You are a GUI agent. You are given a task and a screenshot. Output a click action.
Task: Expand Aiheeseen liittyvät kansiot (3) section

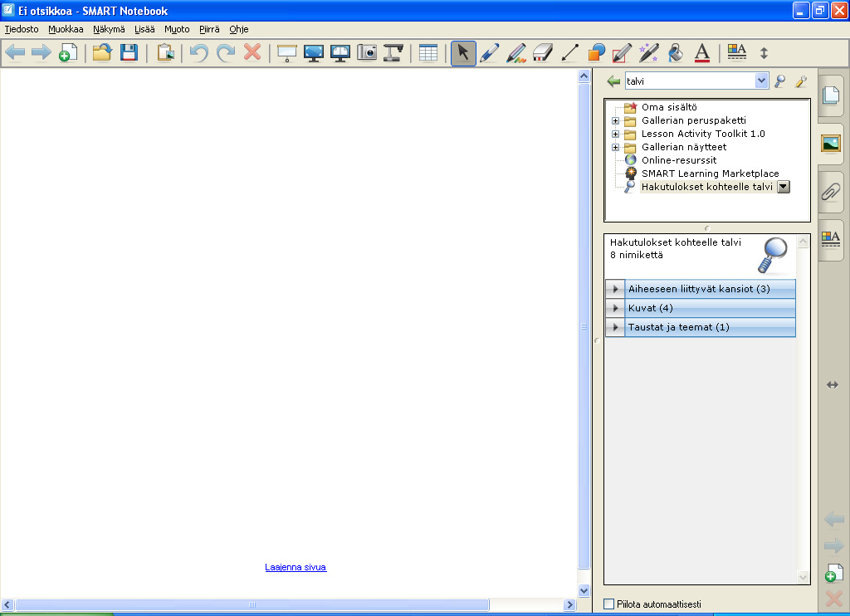pos(615,289)
